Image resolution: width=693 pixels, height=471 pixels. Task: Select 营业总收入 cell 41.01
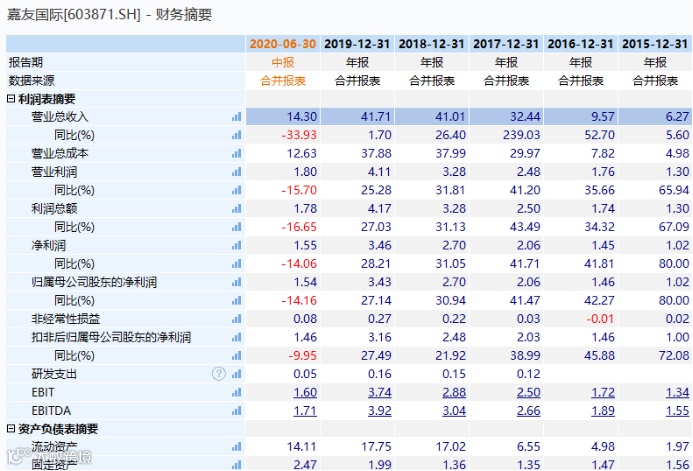click(431, 117)
